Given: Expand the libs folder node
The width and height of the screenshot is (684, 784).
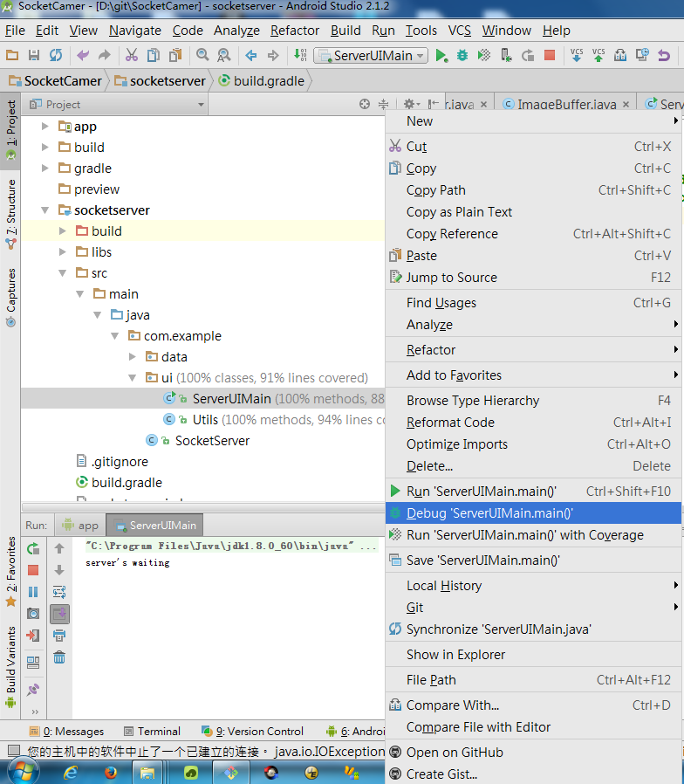Looking at the screenshot, I should [63, 252].
